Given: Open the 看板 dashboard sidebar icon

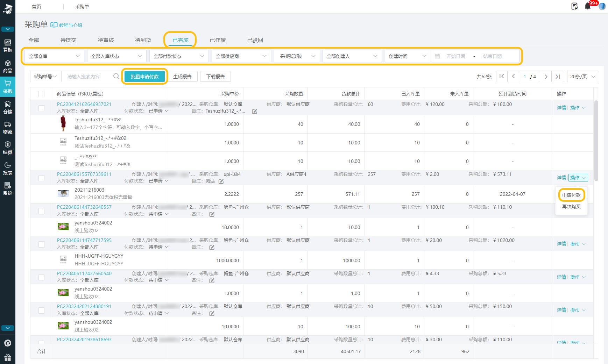Looking at the screenshot, I should [x=7, y=45].
